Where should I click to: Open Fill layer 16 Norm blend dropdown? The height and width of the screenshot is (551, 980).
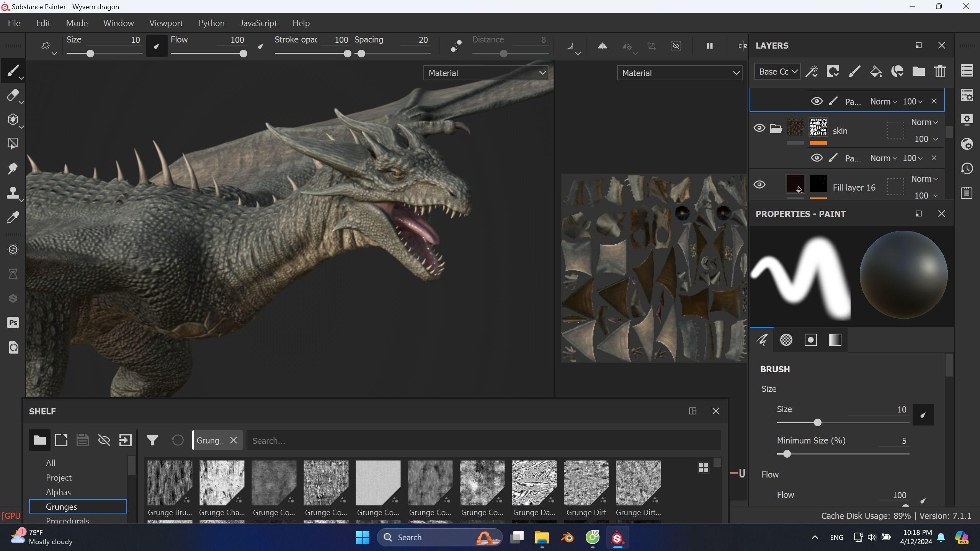(x=924, y=179)
